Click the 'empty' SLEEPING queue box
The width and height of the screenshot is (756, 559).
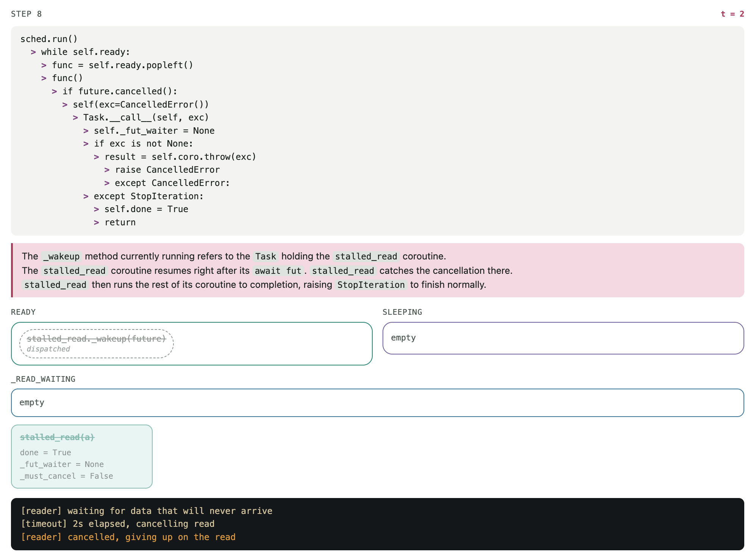click(x=563, y=338)
